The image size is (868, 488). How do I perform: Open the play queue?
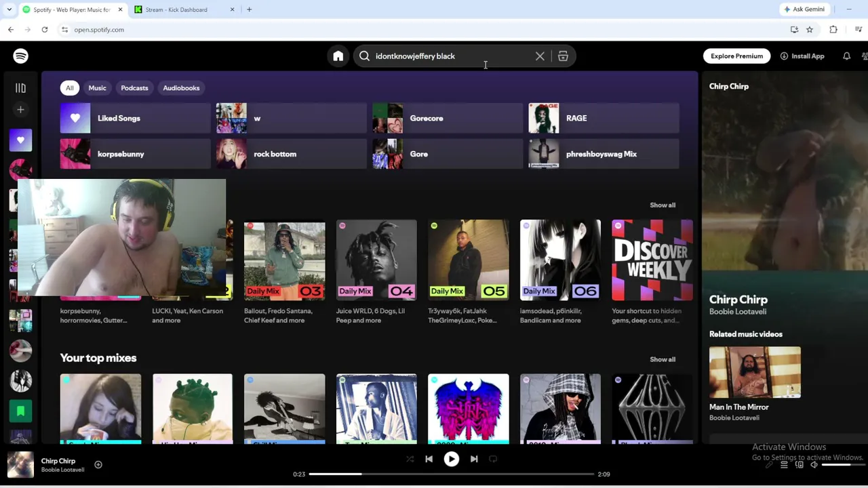784,465
